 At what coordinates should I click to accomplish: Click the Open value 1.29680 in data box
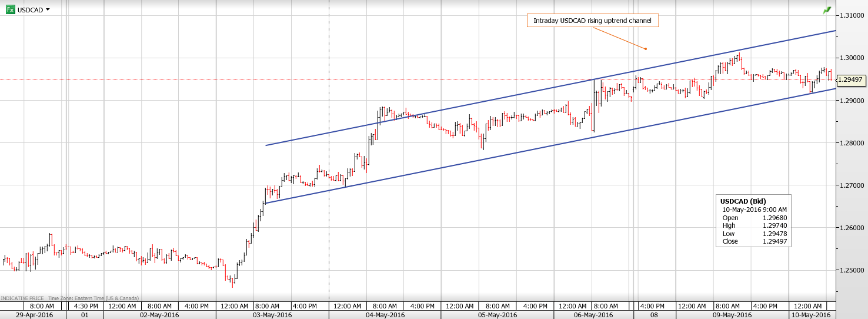[774, 218]
